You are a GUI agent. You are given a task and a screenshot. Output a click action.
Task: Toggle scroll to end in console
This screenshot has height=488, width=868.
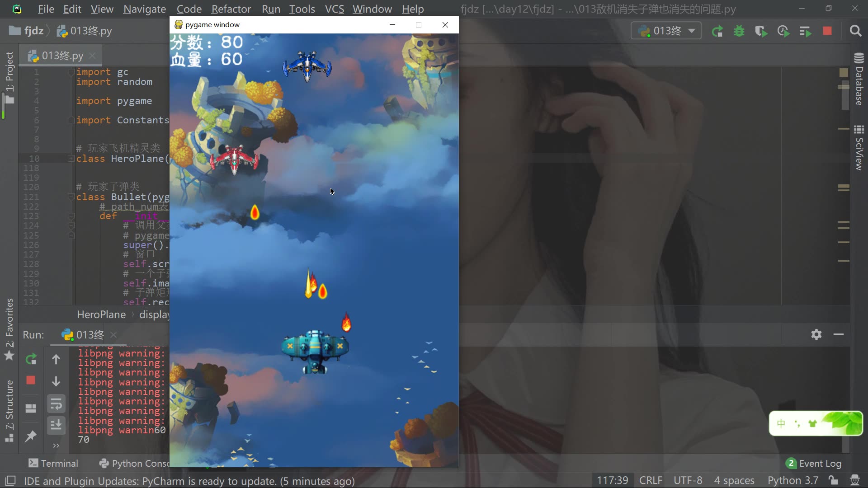56,425
